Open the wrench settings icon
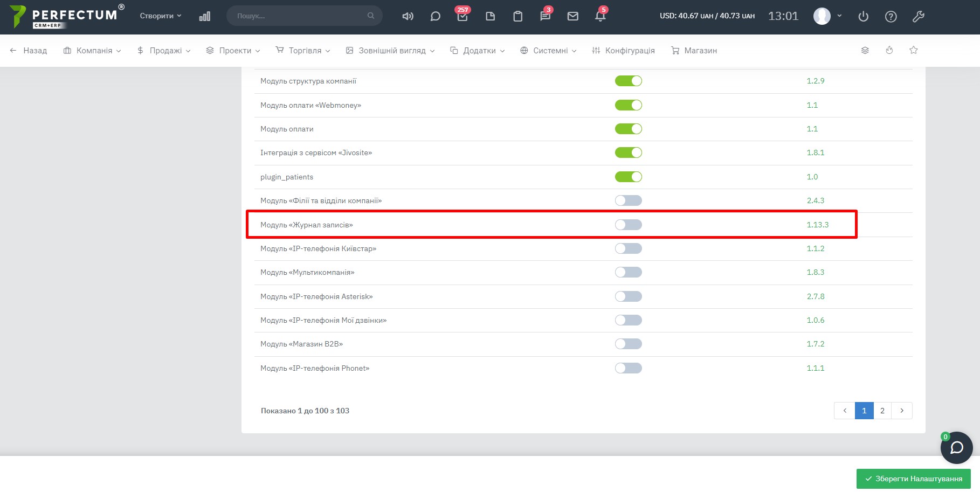The image size is (980, 492). pyautogui.click(x=918, y=16)
